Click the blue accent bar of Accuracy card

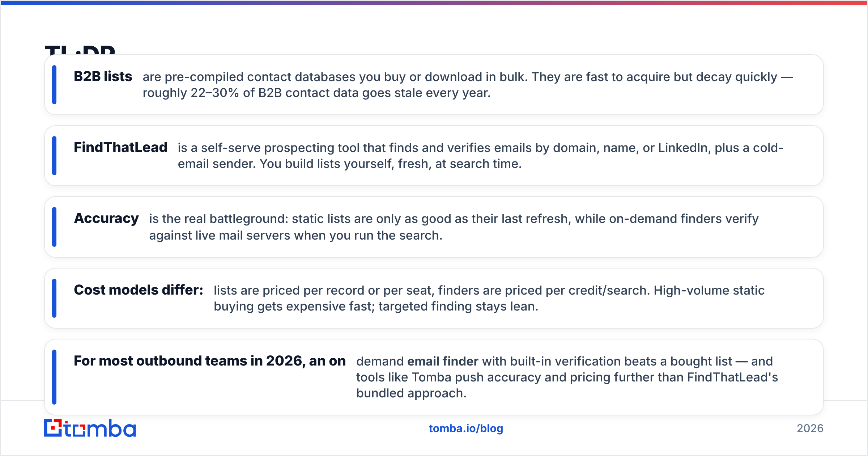[54, 227]
